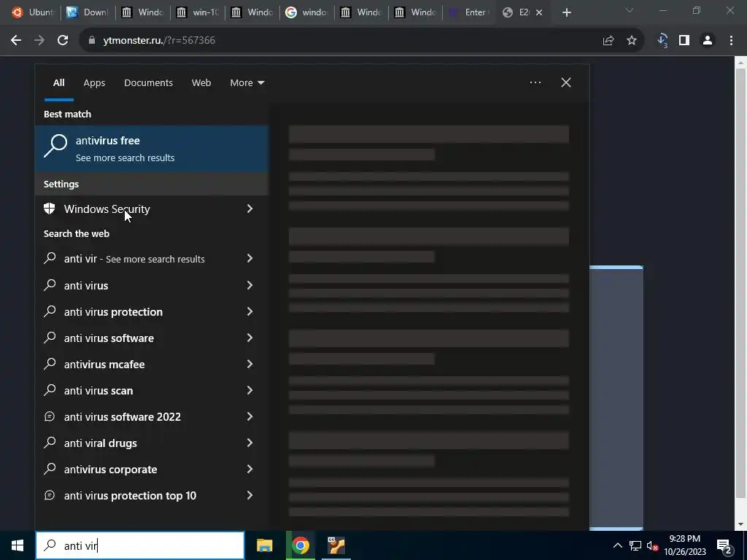Click the page vertical scrollbar up arrow
The height and width of the screenshot is (560, 747).
(741, 63)
